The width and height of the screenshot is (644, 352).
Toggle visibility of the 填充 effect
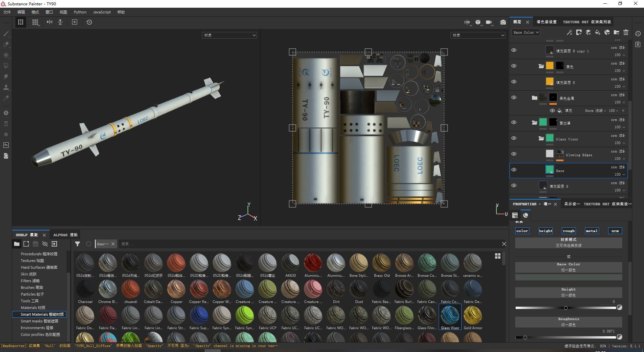[x=552, y=111]
